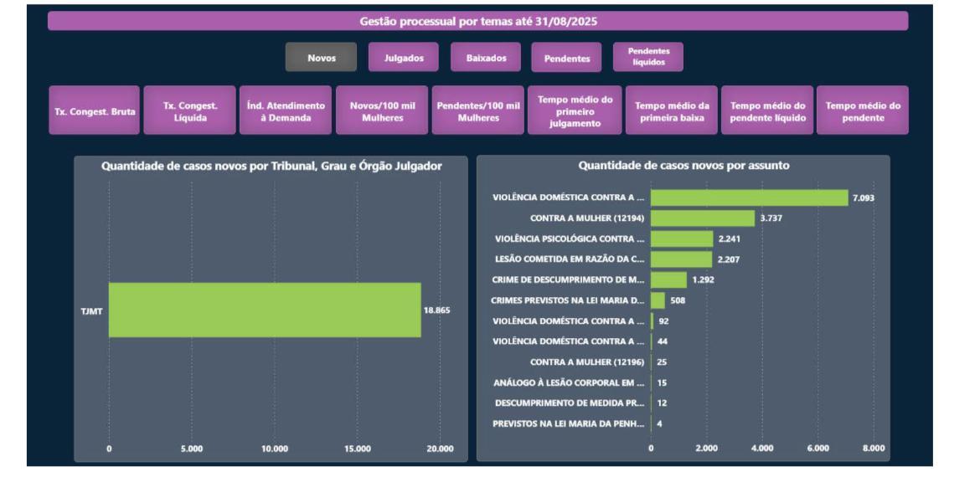
Task: Show the Pendentes data
Action: 566,58
